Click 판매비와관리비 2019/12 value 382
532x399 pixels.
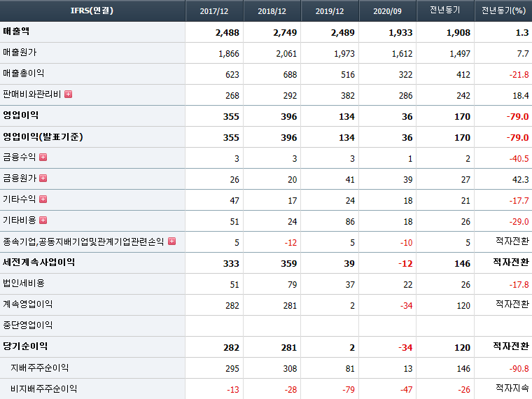click(x=348, y=96)
